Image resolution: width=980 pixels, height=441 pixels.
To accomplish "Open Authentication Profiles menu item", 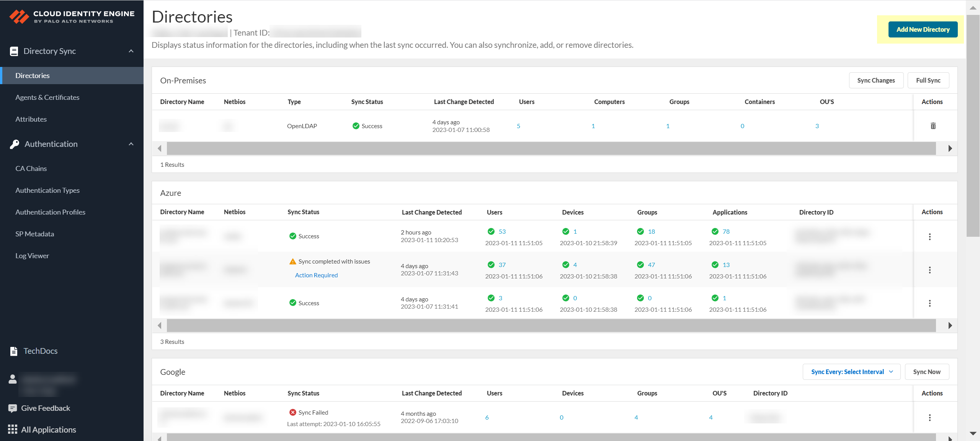I will pos(50,212).
